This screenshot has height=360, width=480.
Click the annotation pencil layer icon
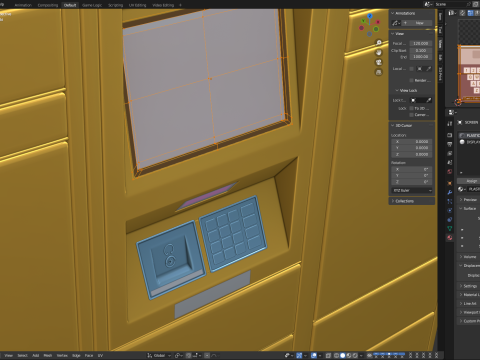(396, 23)
